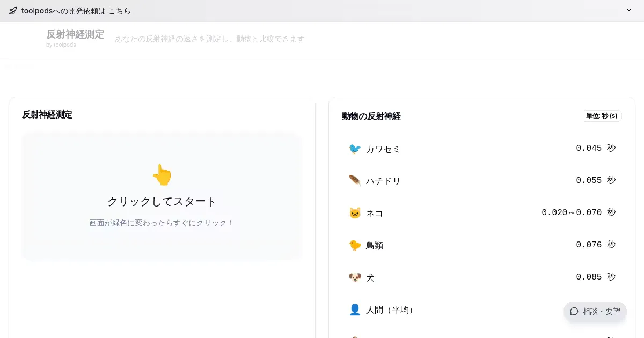Select the カワセミ row label
The image size is (644, 338).
[x=383, y=149]
